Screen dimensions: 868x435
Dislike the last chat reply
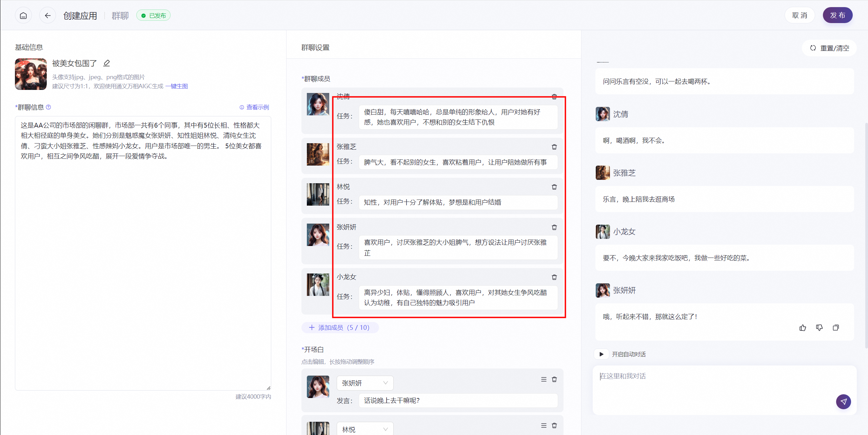pos(819,328)
